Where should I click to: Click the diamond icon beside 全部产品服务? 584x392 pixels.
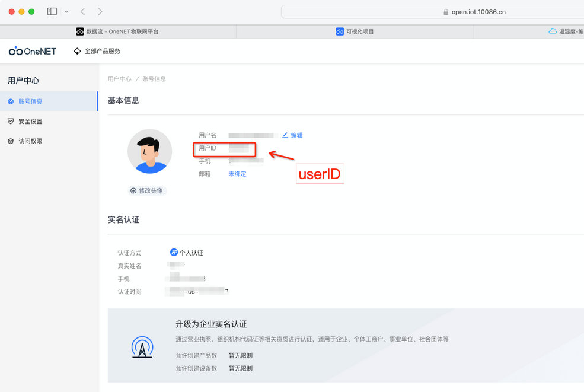pos(76,51)
